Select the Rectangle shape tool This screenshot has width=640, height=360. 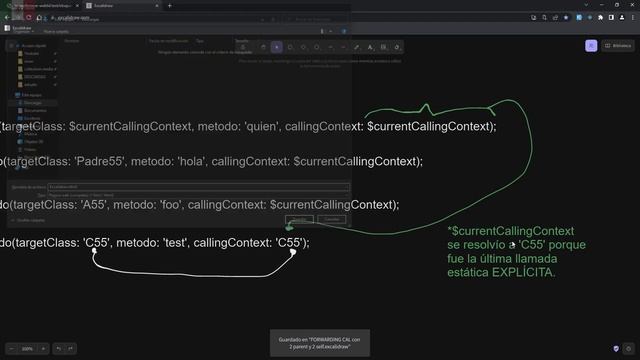pyautogui.click(x=290, y=47)
